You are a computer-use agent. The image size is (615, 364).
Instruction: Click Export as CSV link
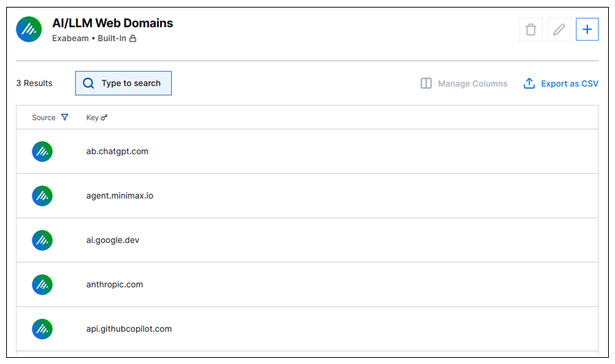click(570, 83)
